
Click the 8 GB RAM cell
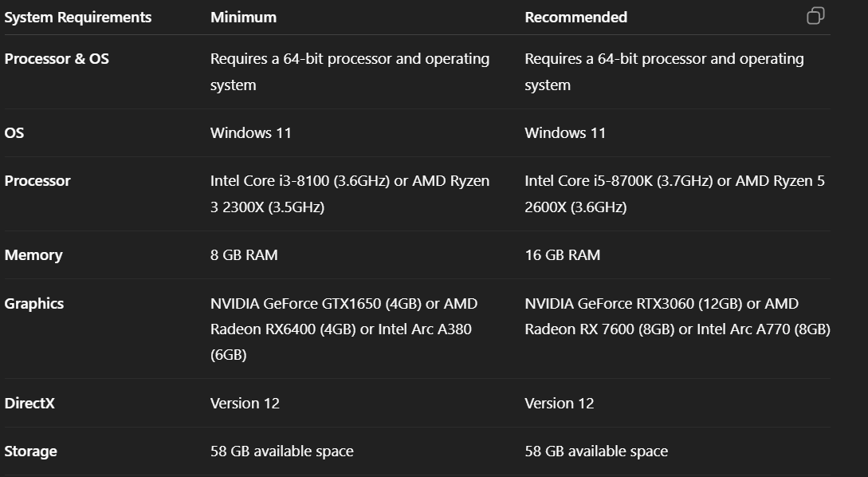point(244,255)
